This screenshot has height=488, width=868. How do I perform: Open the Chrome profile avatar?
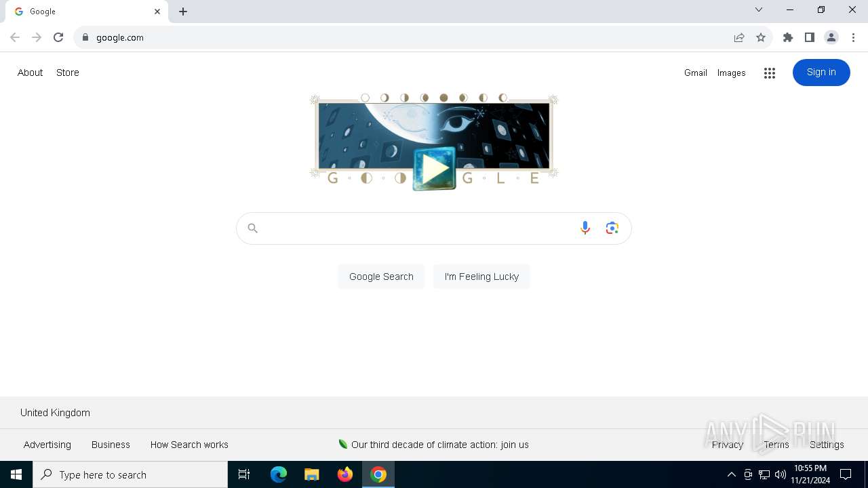pos(831,37)
